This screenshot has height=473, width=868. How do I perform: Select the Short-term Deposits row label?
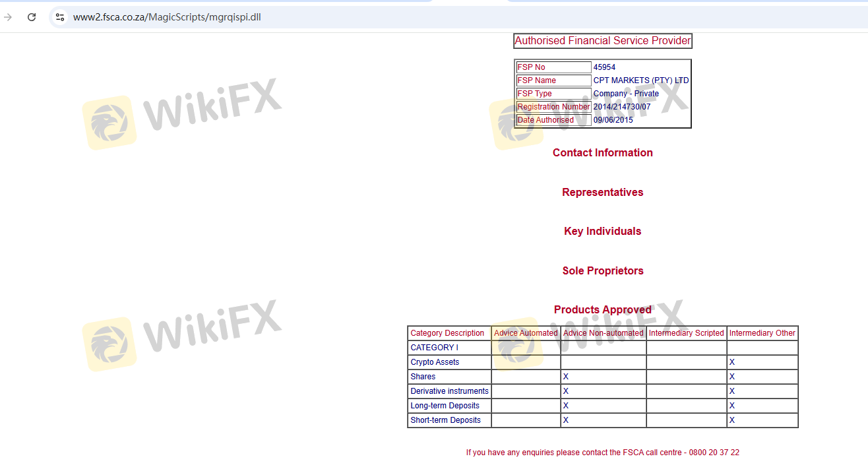coord(445,420)
